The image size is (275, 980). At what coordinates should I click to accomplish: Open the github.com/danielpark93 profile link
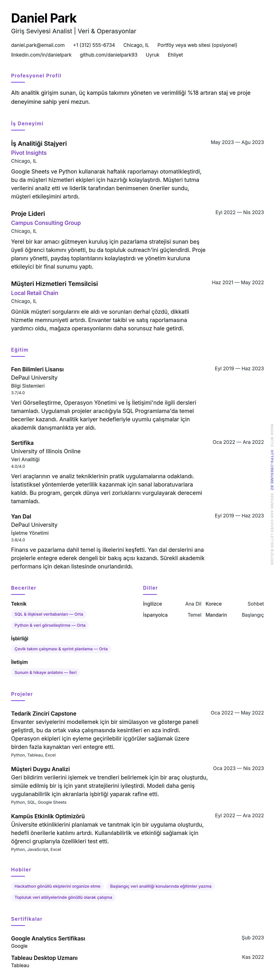[108, 55]
